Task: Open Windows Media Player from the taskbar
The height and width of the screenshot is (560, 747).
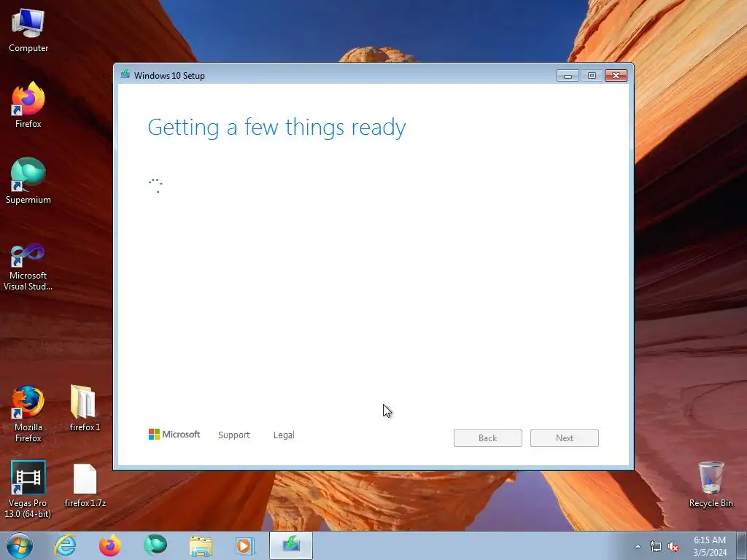Action: click(245, 545)
